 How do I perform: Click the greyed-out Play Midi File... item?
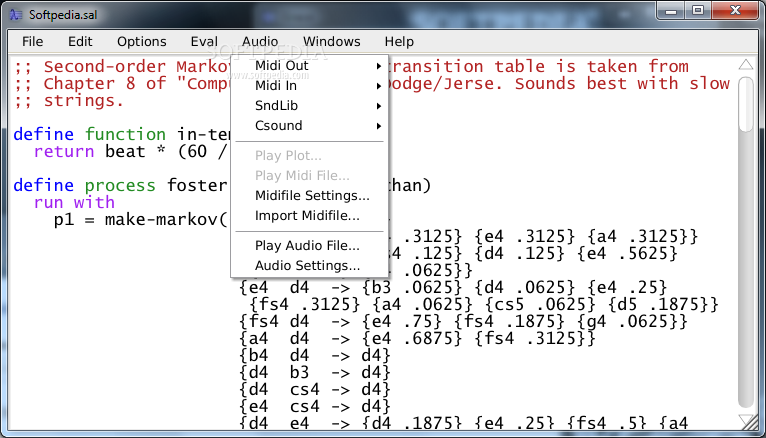click(x=309, y=175)
